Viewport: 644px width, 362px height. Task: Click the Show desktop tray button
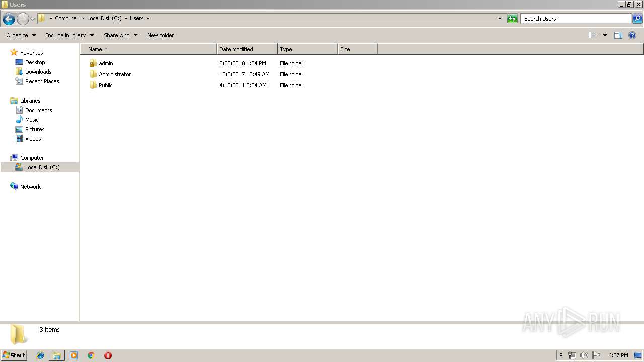[x=638, y=355]
